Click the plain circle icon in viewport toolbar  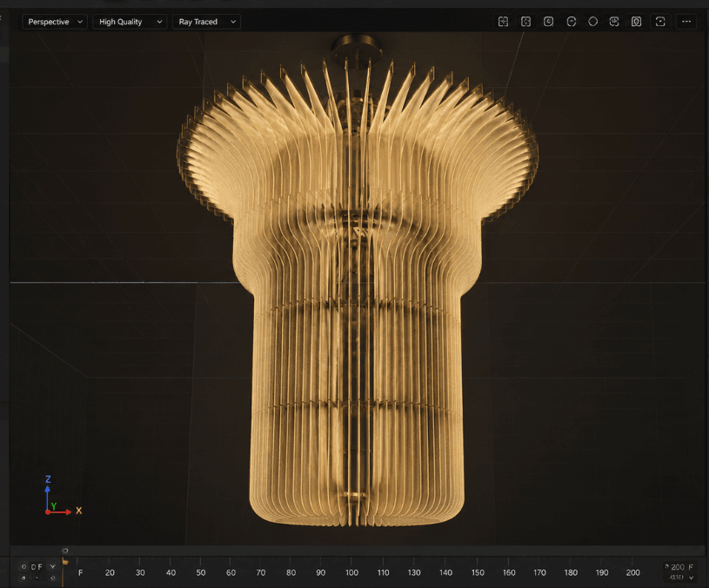[592, 22]
